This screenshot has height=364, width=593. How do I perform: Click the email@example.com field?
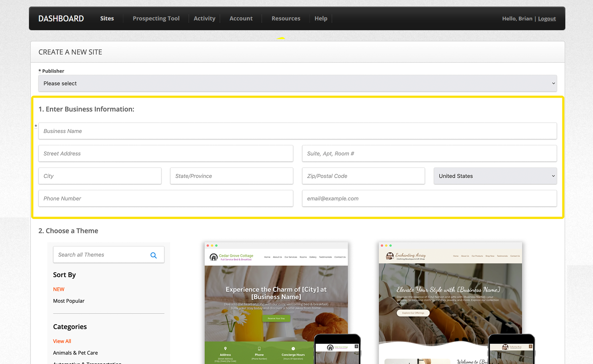(429, 199)
